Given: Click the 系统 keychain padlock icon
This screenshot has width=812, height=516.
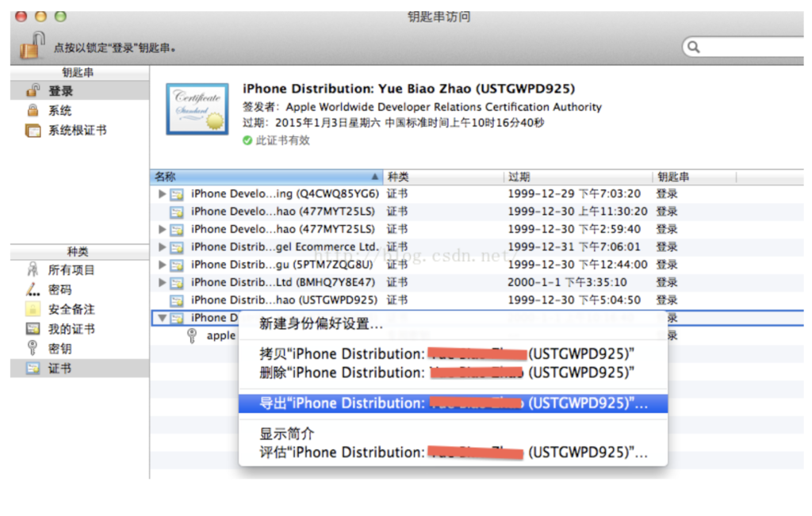Looking at the screenshot, I should tap(33, 110).
